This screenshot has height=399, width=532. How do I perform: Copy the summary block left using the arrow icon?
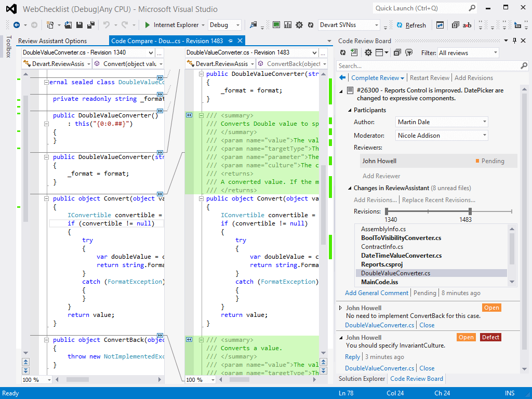pyautogui.click(x=189, y=115)
